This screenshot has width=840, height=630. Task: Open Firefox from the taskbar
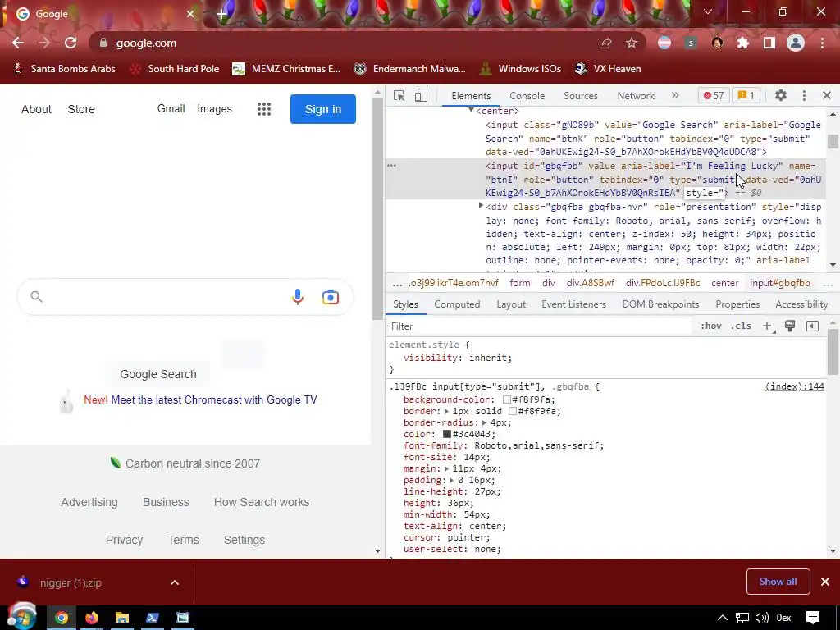coord(92,618)
